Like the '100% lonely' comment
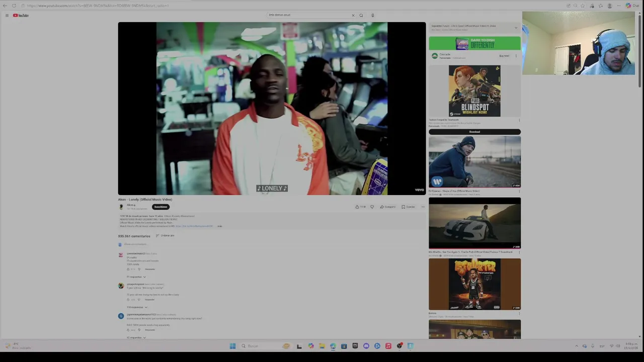644x362 pixels. pos(128,269)
